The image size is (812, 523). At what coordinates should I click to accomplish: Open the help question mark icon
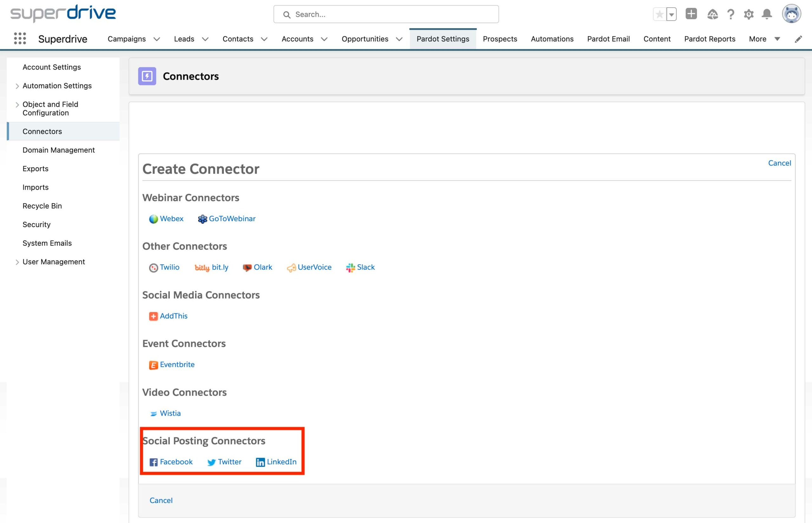730,14
